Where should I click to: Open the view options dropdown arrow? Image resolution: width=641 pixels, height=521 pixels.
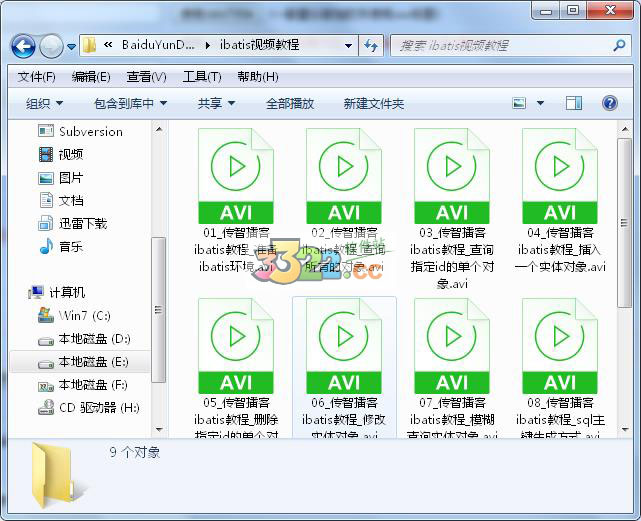(540, 103)
